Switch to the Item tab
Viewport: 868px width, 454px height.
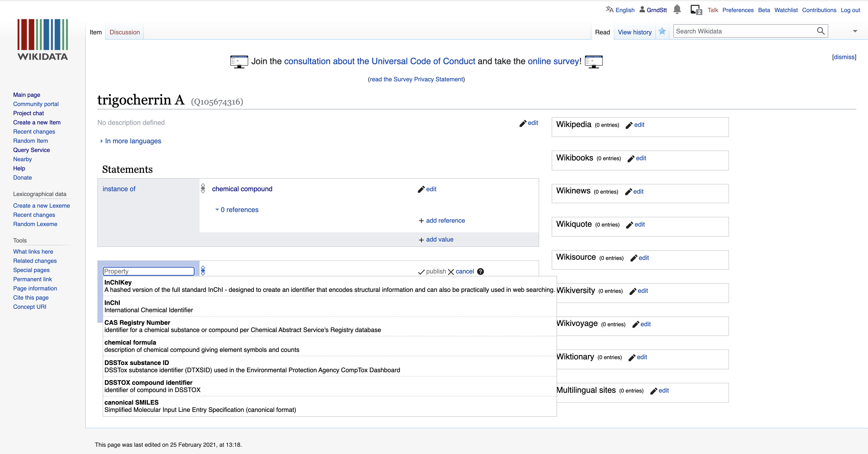(96, 32)
